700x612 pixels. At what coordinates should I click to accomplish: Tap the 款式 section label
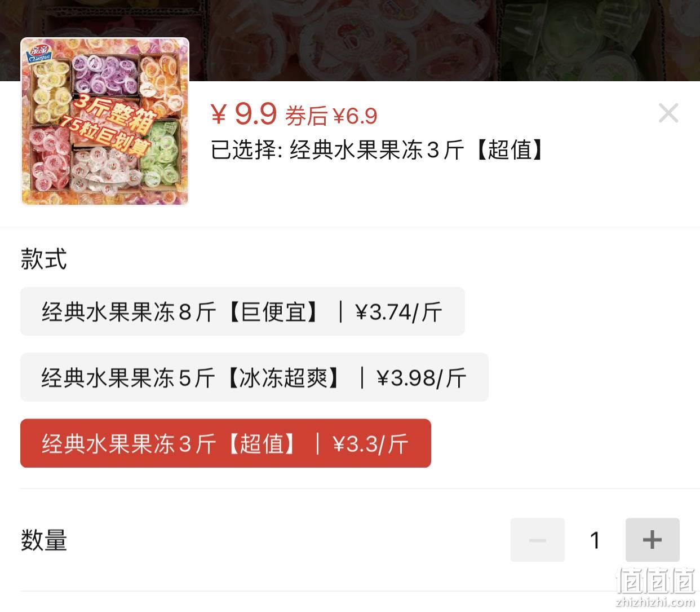[44, 259]
